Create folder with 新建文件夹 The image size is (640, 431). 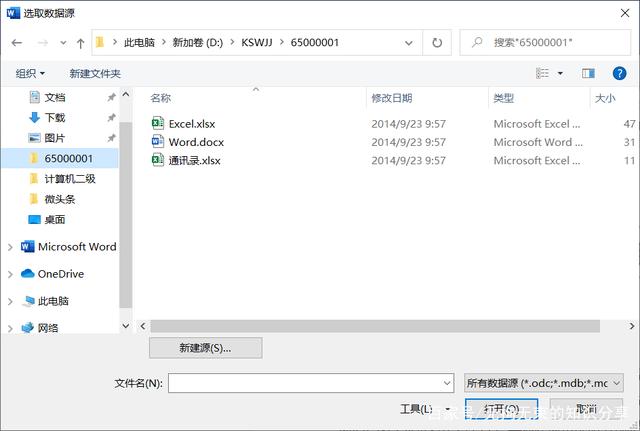click(95, 73)
